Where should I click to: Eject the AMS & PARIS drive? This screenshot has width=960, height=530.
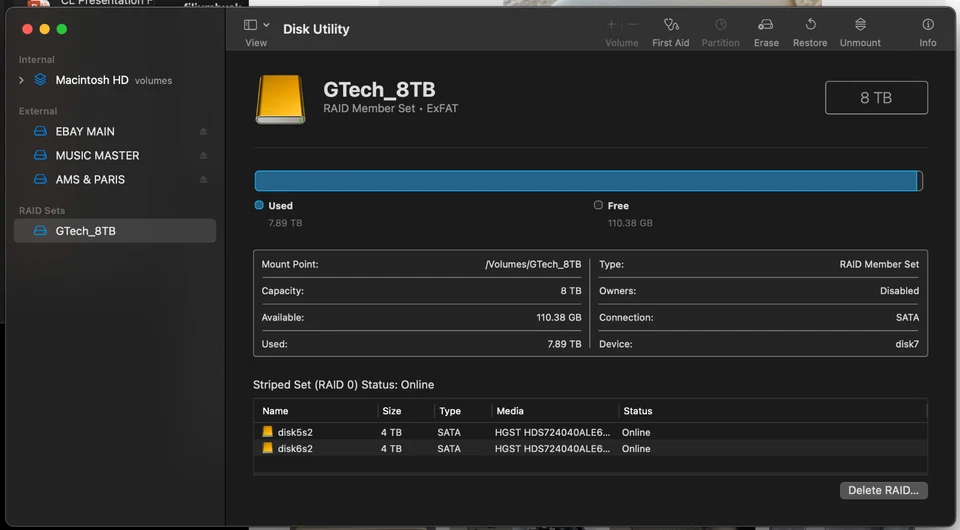click(x=203, y=179)
